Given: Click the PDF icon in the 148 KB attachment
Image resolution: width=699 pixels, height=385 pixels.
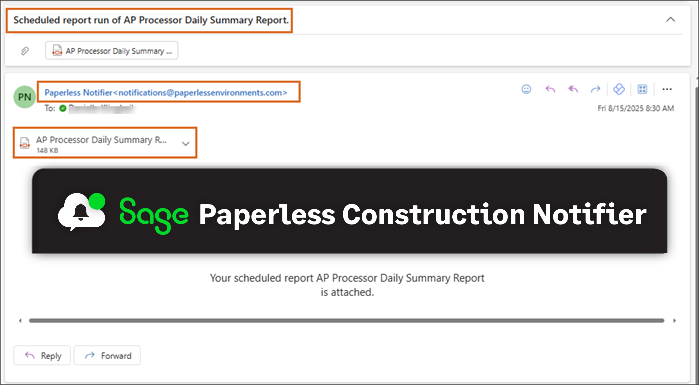Looking at the screenshot, I should tap(25, 143).
